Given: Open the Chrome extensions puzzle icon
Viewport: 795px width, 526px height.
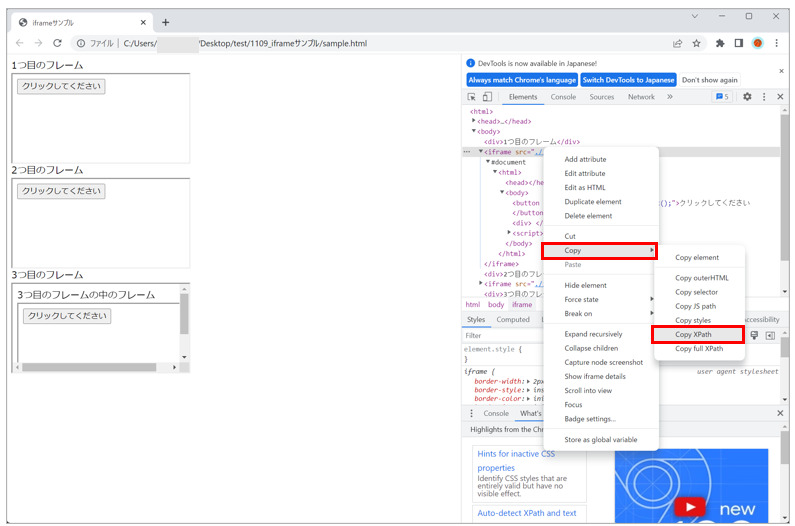Looking at the screenshot, I should pyautogui.click(x=720, y=43).
